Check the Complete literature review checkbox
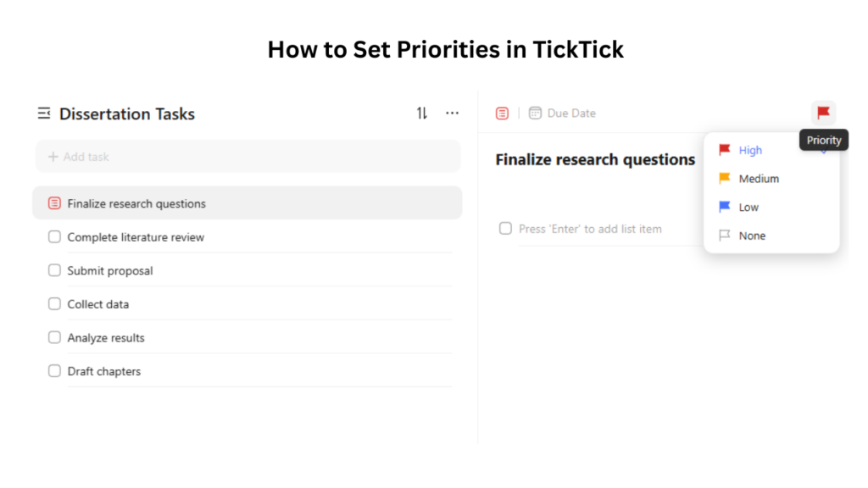Image resolution: width=868 pixels, height=488 pixels. (x=54, y=237)
